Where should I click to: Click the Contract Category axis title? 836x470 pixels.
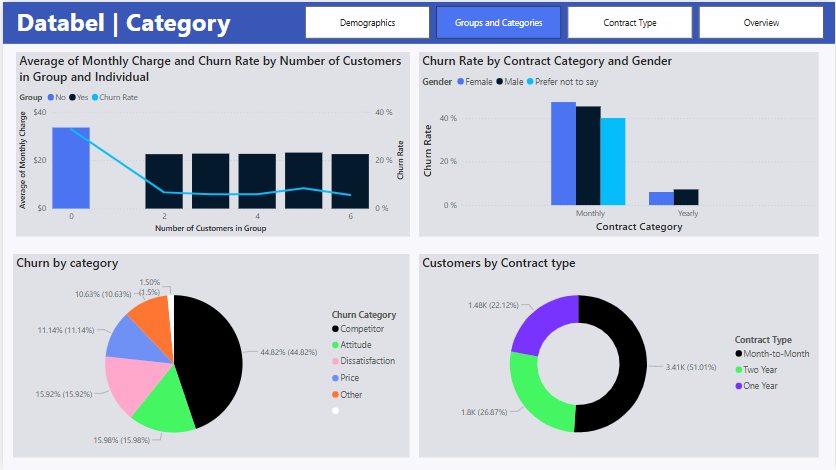click(x=639, y=226)
